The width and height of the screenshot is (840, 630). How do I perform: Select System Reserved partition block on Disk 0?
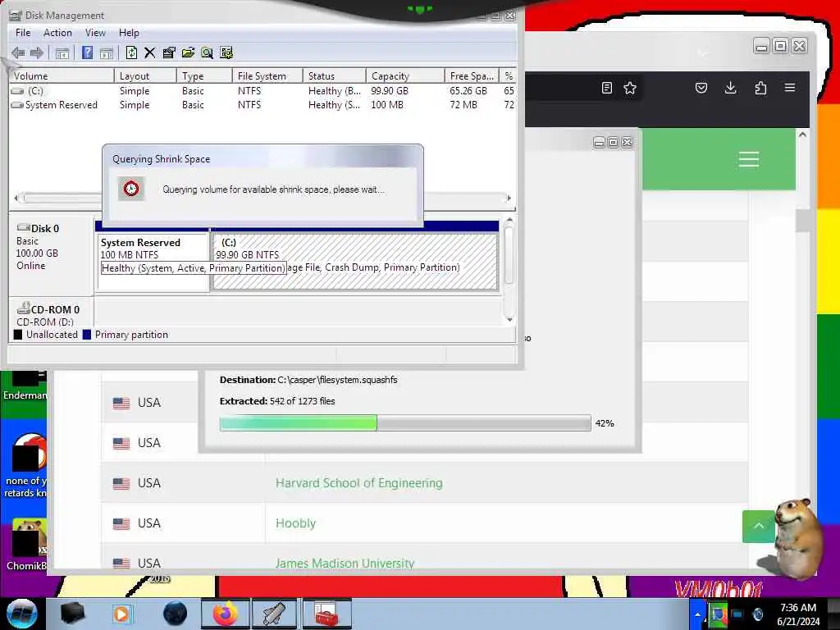tap(153, 262)
